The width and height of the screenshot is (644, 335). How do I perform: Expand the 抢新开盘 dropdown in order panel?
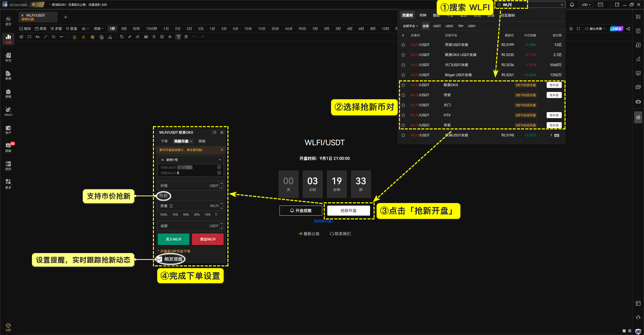(183, 141)
